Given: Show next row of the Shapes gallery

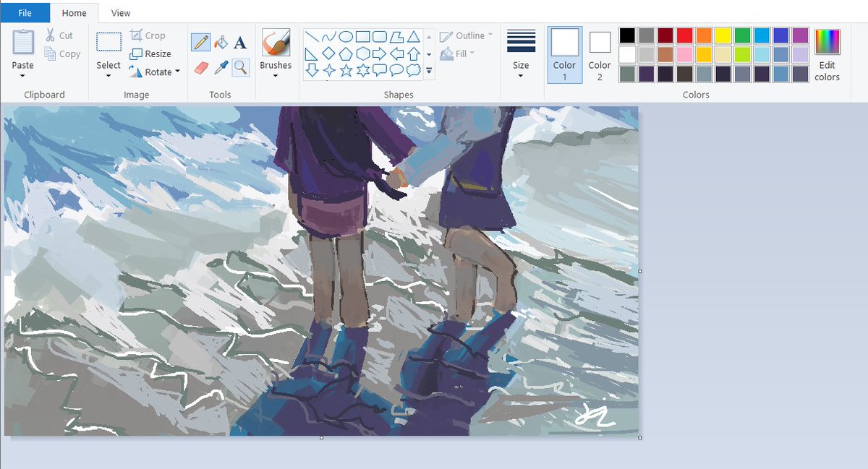Looking at the screenshot, I should coord(429,54).
